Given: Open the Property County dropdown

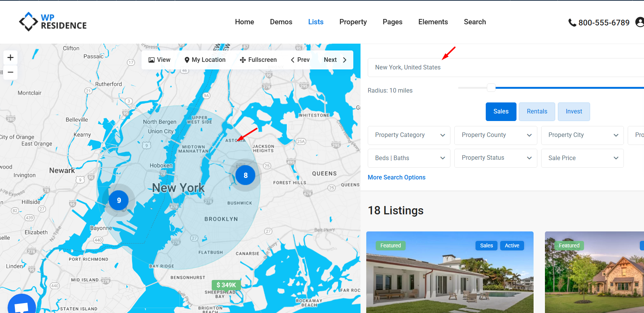Looking at the screenshot, I should pyautogui.click(x=495, y=135).
